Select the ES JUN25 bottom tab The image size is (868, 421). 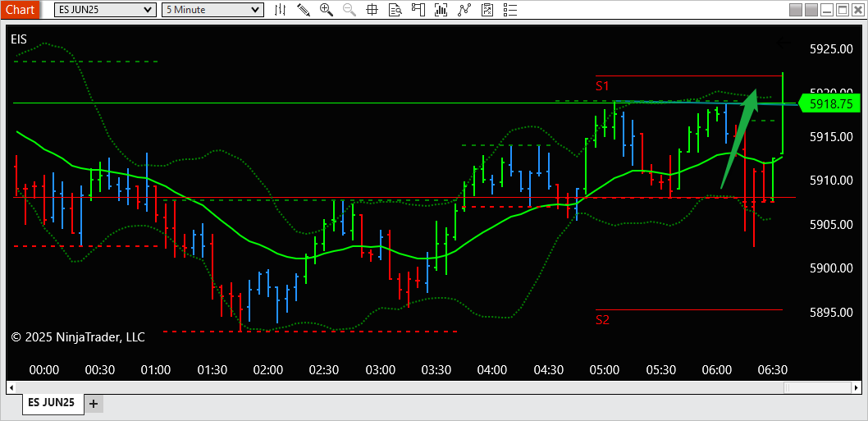(52, 403)
